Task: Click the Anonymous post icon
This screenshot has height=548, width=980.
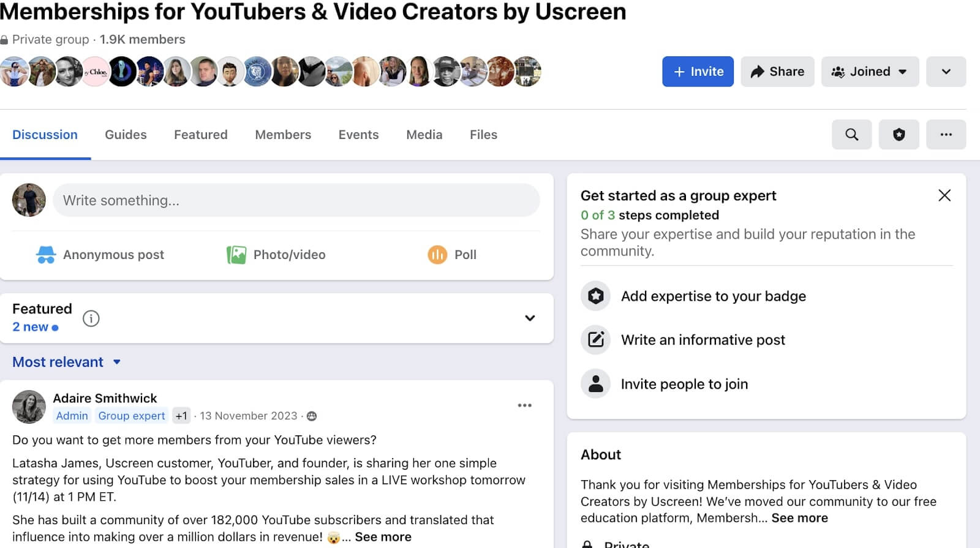Action: (x=46, y=255)
